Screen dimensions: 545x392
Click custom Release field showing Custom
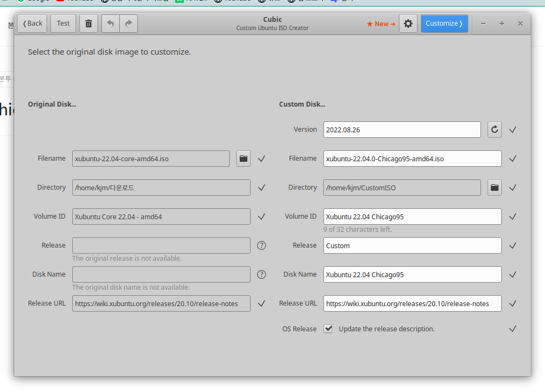point(412,246)
